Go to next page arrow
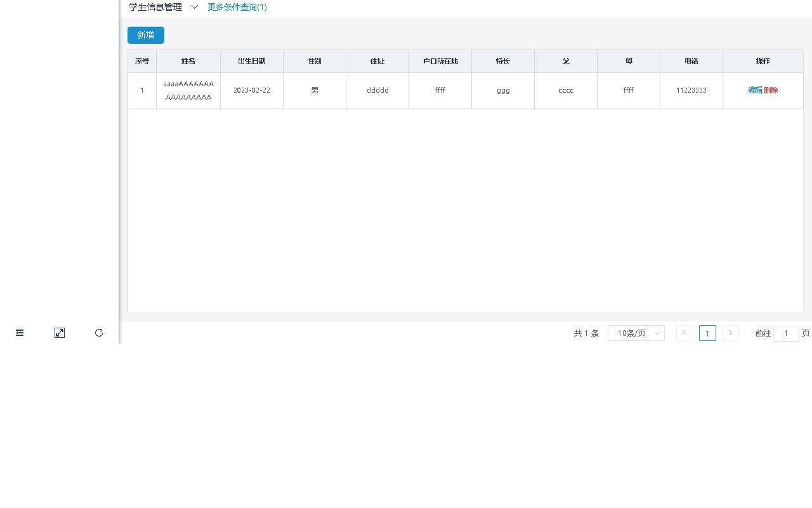This screenshot has width=812, height=508. (730, 333)
